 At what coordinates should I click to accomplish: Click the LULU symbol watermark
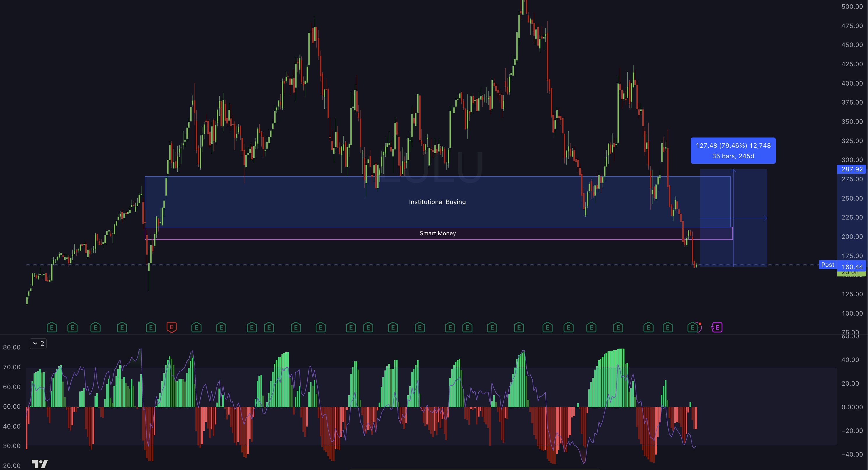pos(431,168)
